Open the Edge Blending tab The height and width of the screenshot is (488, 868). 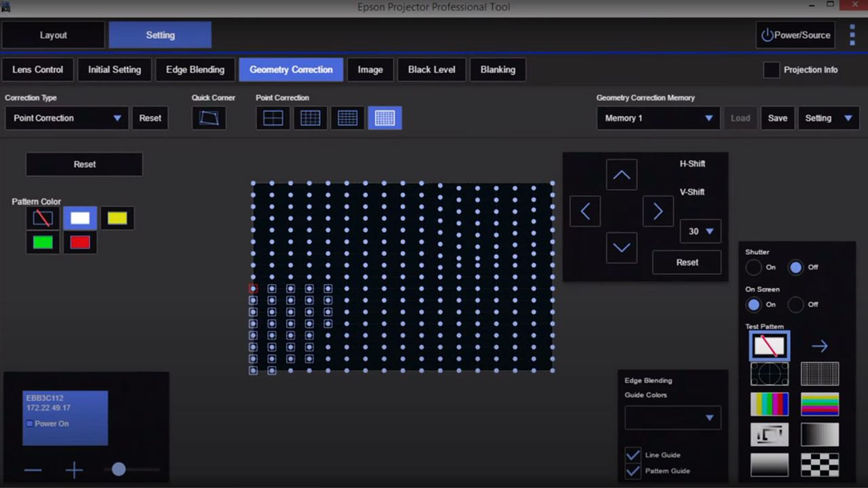pyautogui.click(x=195, y=70)
